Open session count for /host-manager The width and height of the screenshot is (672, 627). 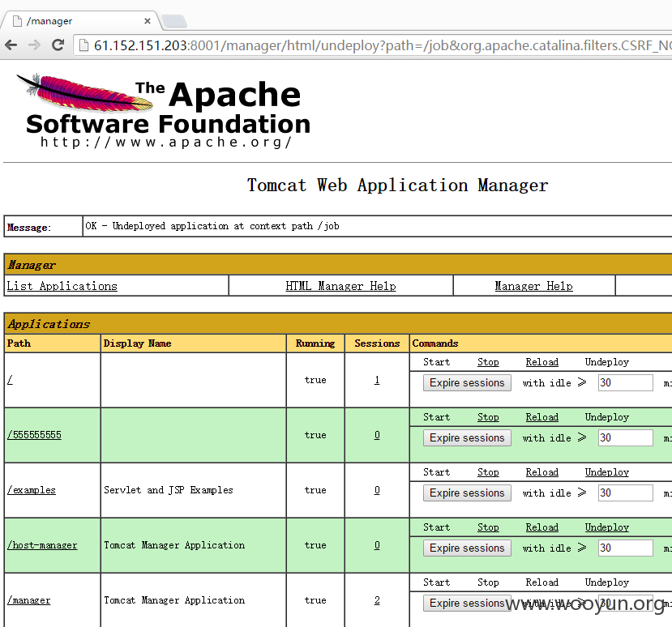click(377, 545)
